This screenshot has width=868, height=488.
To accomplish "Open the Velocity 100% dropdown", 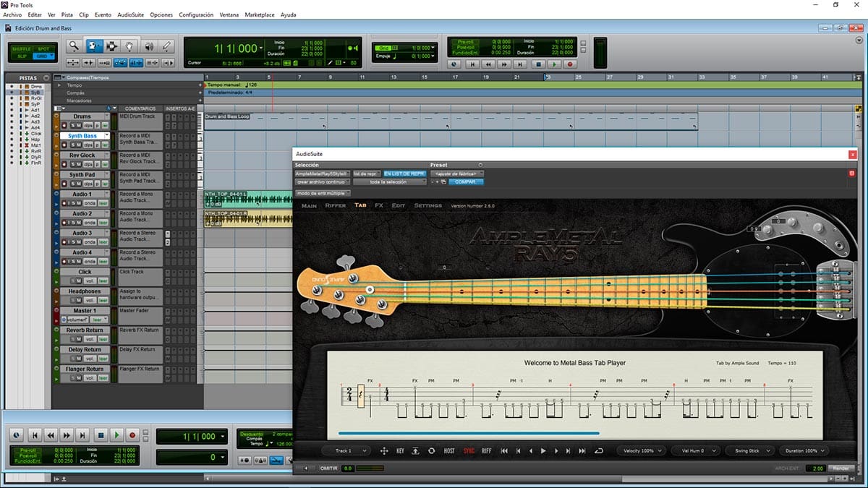I will pyautogui.click(x=641, y=451).
